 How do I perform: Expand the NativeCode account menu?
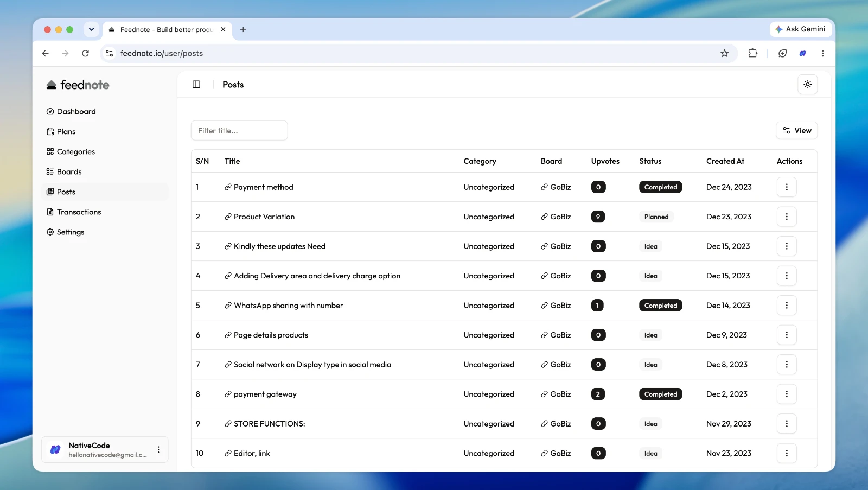pos(159,449)
